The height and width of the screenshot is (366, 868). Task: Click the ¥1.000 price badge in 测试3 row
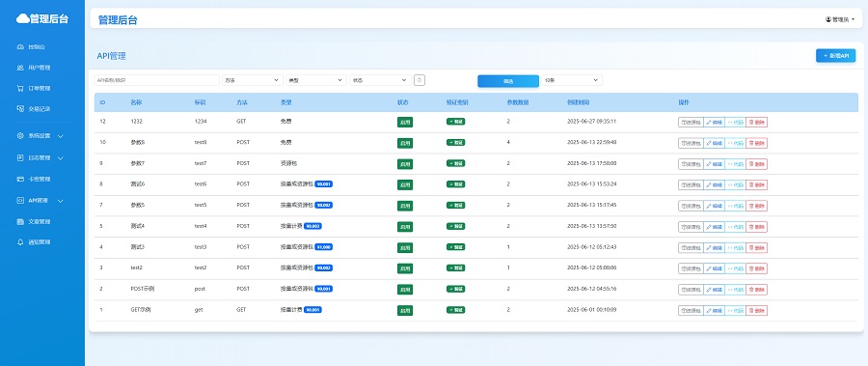[323, 247]
